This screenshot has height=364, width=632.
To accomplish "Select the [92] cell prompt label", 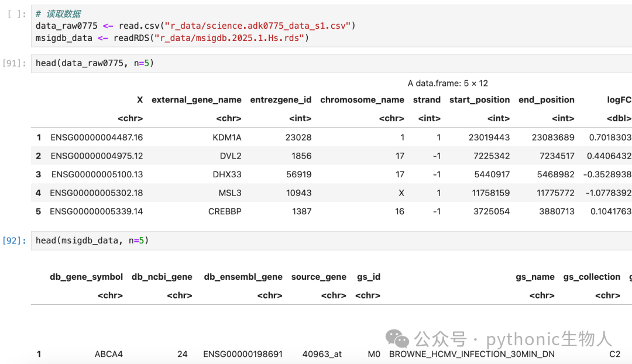I will point(15,241).
